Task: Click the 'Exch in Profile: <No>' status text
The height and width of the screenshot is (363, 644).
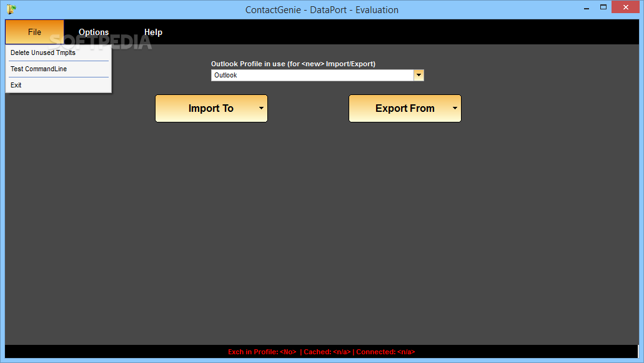Action: click(x=262, y=352)
